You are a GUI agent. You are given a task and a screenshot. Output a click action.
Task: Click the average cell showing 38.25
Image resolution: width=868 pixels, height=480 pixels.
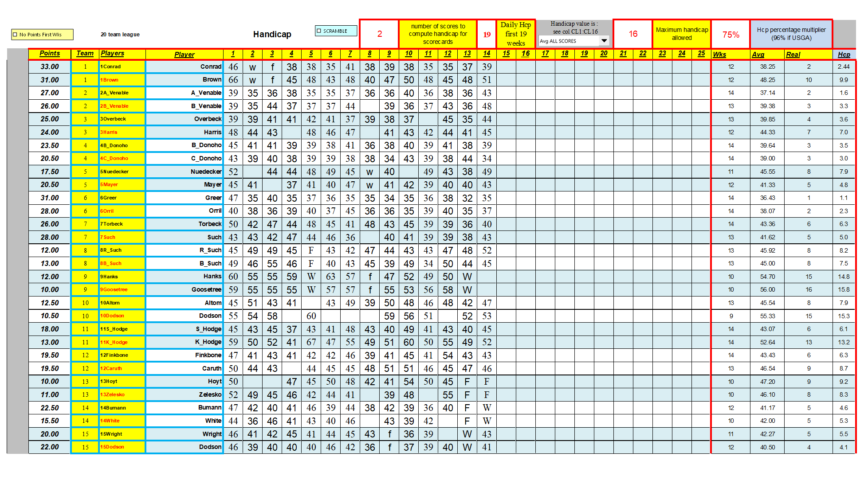(767, 66)
